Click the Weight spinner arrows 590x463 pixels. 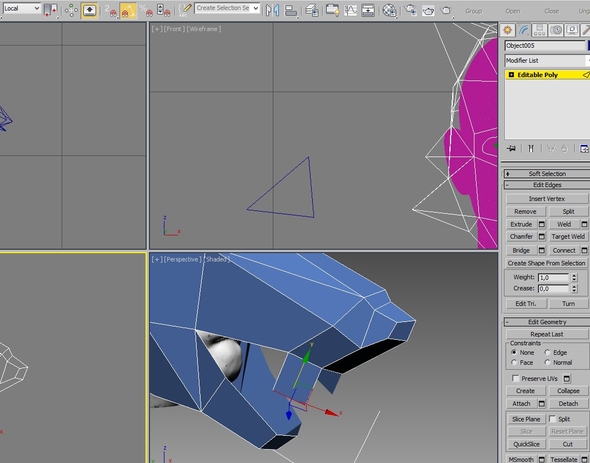pyautogui.click(x=574, y=277)
